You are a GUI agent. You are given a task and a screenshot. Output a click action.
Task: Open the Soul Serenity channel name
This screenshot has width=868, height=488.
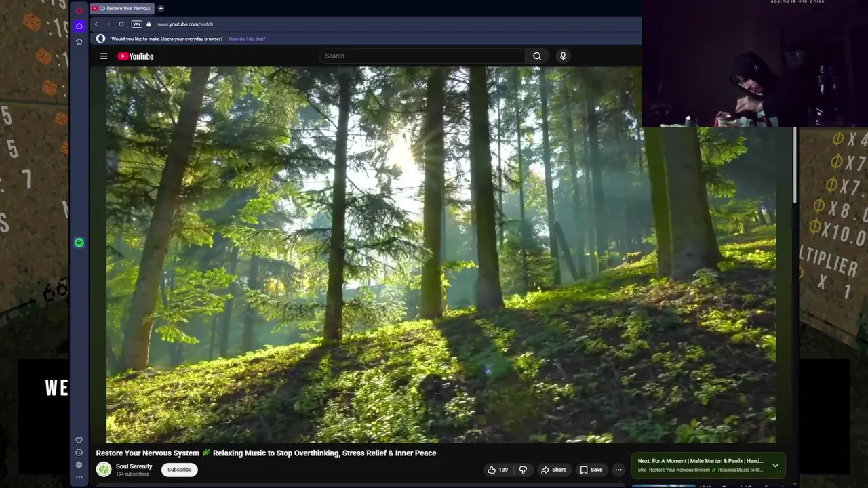click(x=134, y=466)
